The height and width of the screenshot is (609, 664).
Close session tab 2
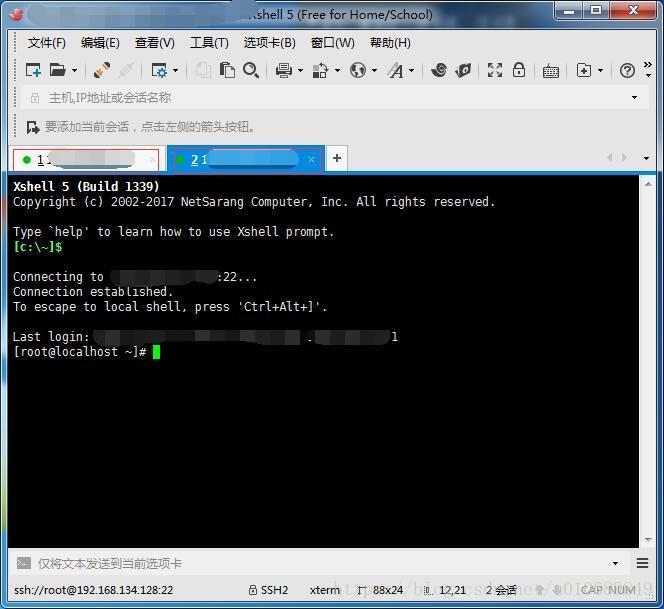click(312, 159)
